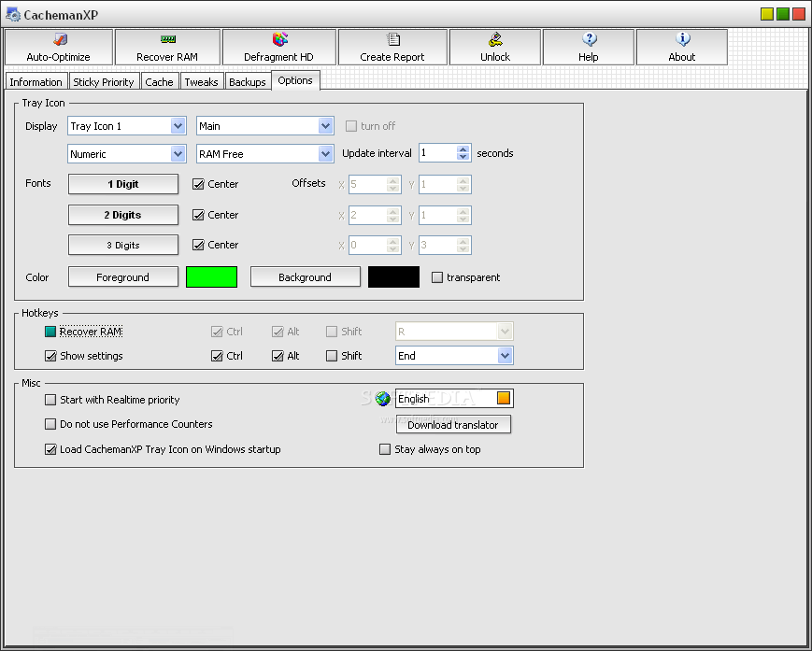Screen dimensions: 812x651
Task: Expand the Main display dropdown
Action: point(265,126)
